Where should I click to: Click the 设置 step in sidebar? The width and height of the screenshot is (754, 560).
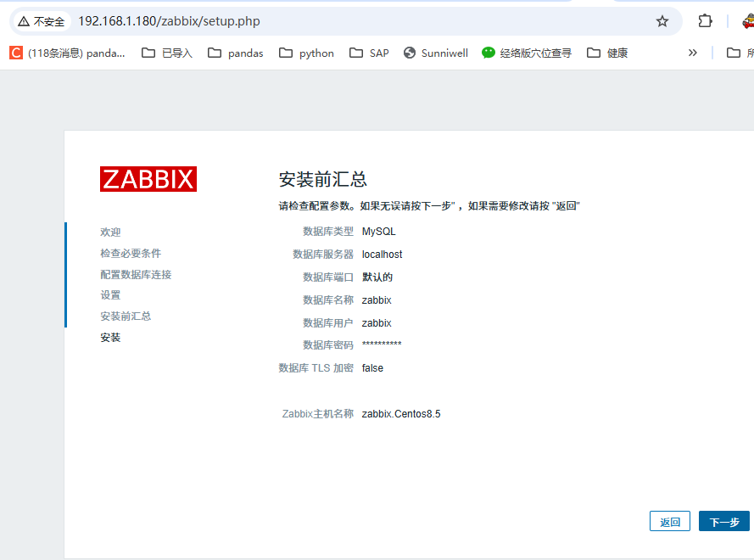point(110,295)
